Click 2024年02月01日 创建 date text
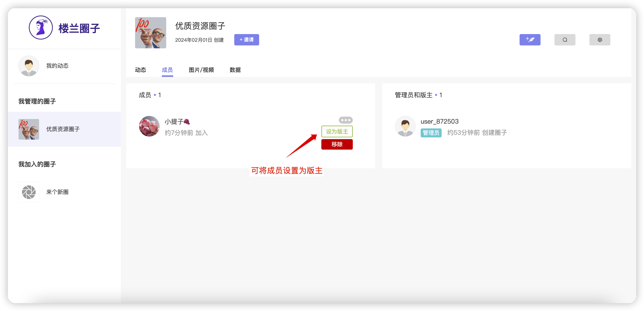The width and height of the screenshot is (644, 311). pyautogui.click(x=199, y=40)
